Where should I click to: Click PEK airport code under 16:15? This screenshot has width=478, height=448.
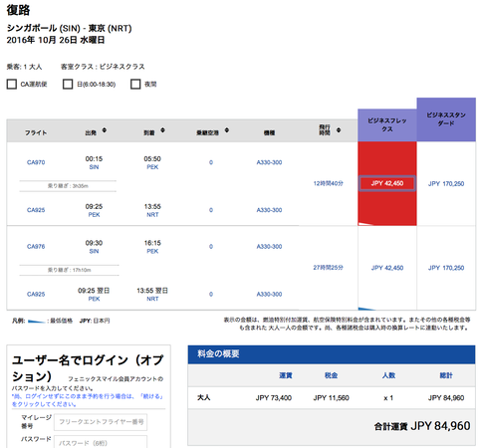[152, 251]
